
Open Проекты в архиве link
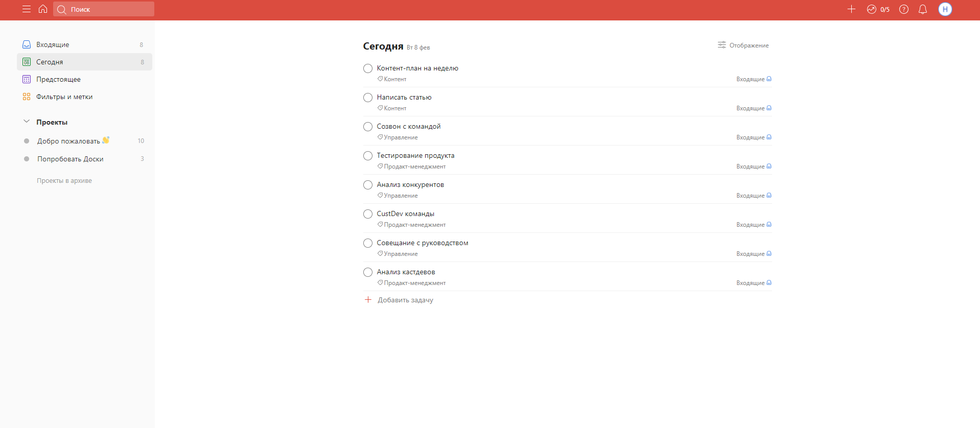(64, 181)
